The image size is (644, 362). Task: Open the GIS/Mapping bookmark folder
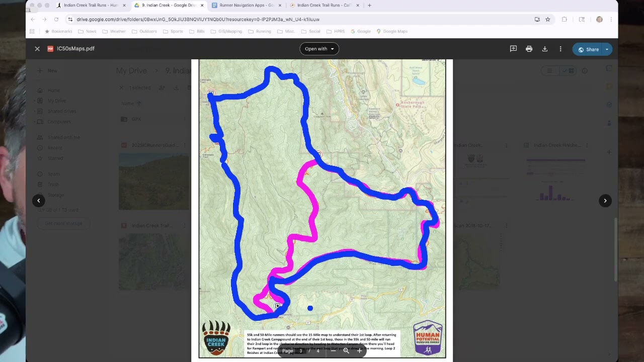(x=226, y=31)
